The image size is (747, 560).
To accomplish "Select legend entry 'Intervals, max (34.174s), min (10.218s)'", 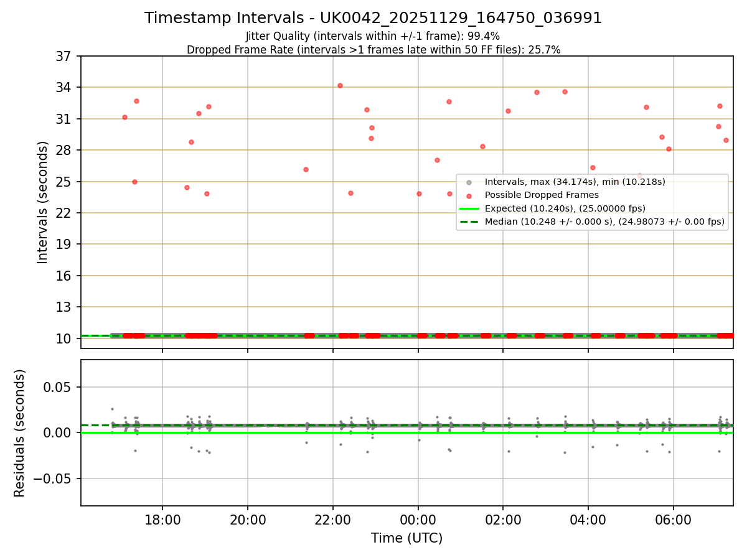I will click(x=575, y=182).
